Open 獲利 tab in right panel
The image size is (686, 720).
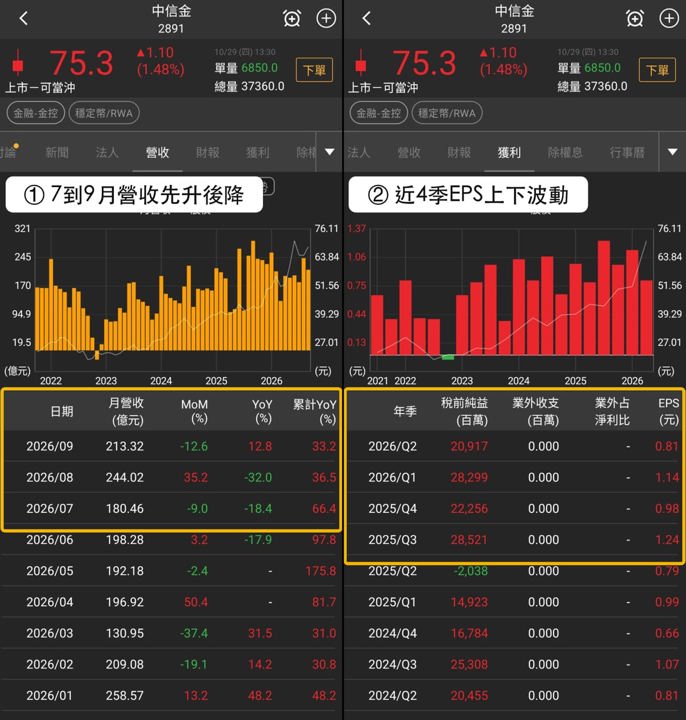509,152
